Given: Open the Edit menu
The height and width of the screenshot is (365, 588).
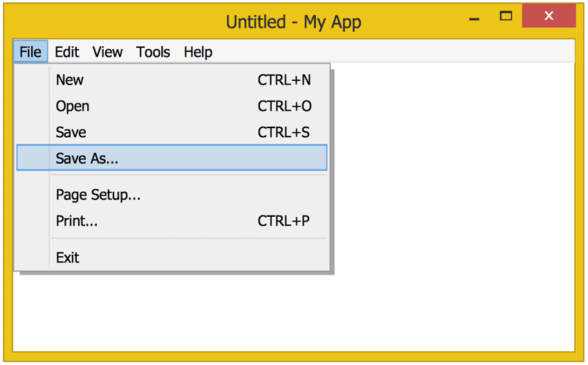Looking at the screenshot, I should 66,52.
